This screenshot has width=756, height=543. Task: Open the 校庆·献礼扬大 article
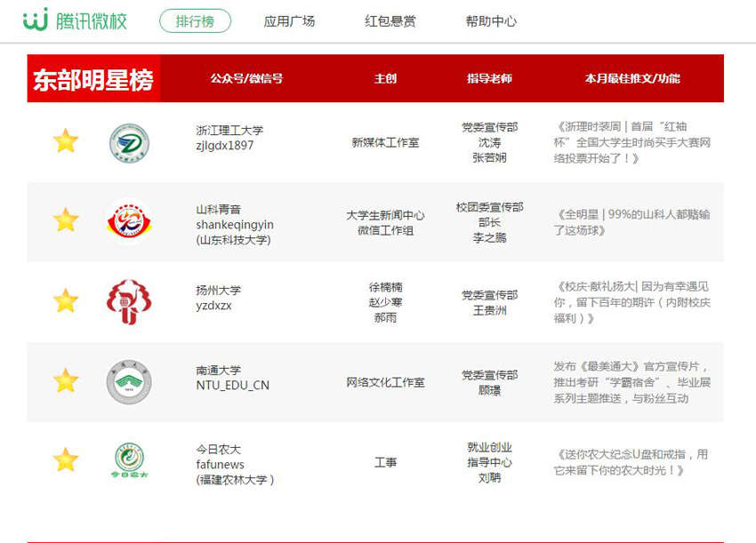tap(632, 302)
